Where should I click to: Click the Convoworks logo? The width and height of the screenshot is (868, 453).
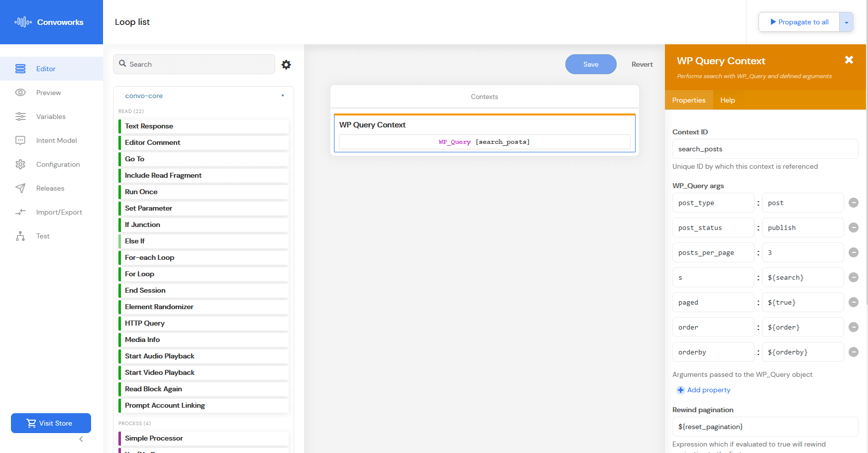(x=49, y=22)
